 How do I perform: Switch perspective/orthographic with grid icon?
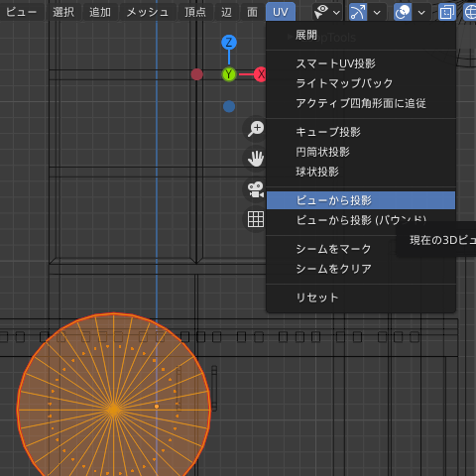[256, 219]
